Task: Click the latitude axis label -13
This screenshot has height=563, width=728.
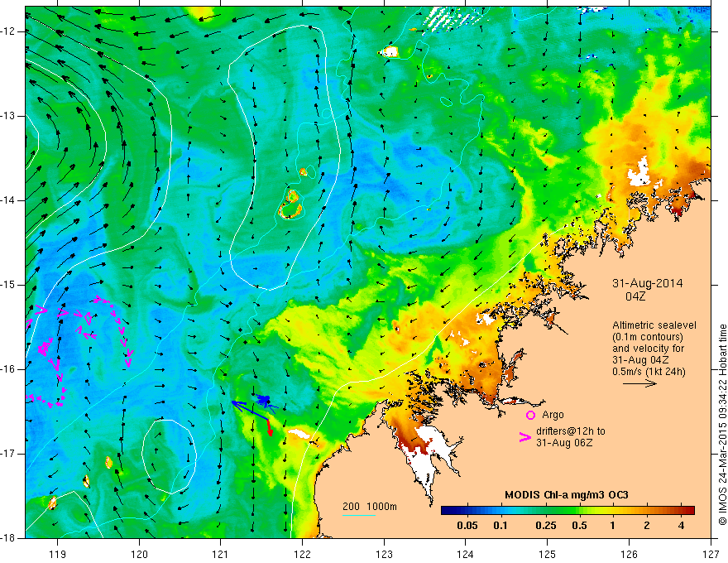Action: (x=9, y=116)
